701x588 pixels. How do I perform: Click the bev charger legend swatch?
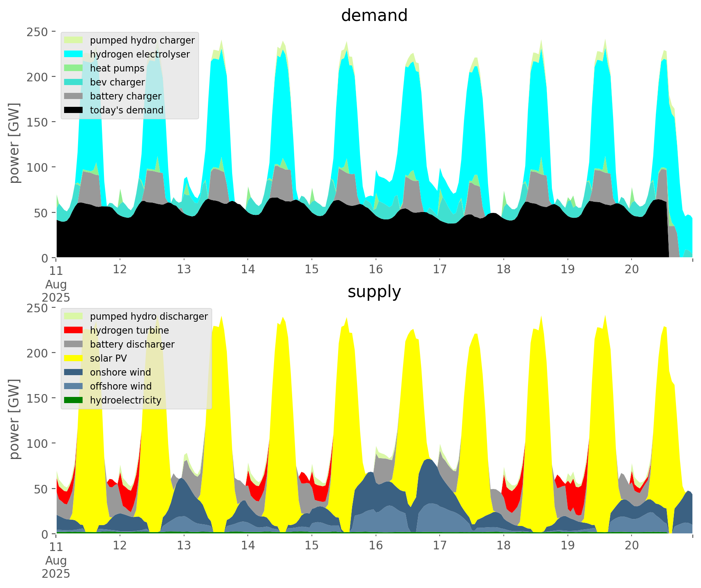click(74, 82)
